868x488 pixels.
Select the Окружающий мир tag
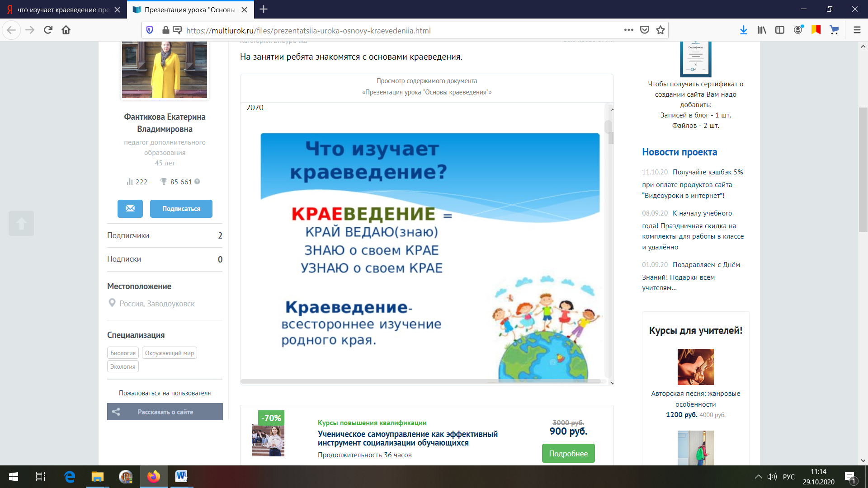coord(170,353)
